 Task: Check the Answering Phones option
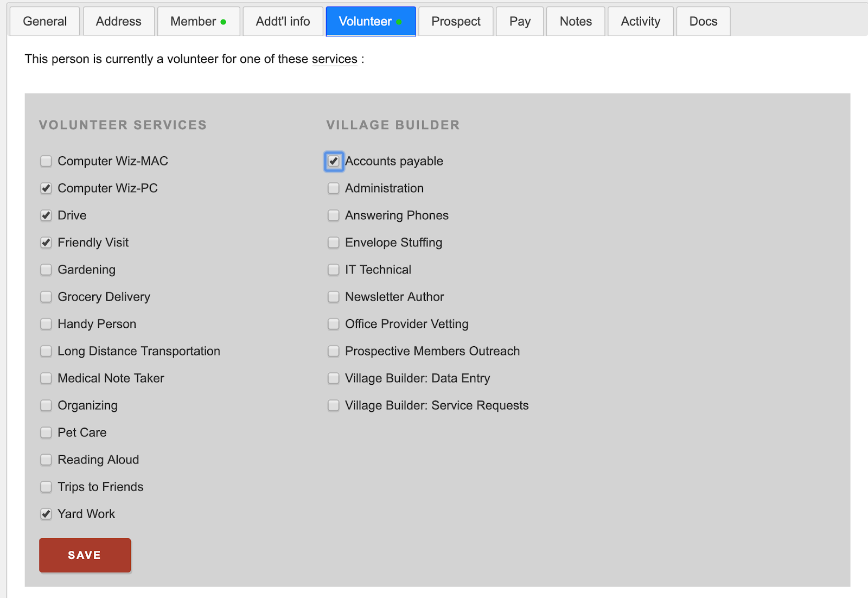pos(333,215)
